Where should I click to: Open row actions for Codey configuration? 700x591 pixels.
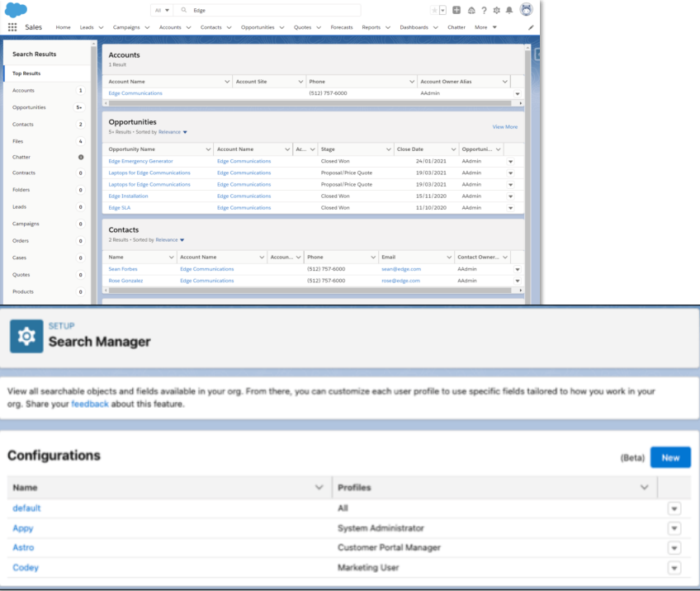pos(674,568)
